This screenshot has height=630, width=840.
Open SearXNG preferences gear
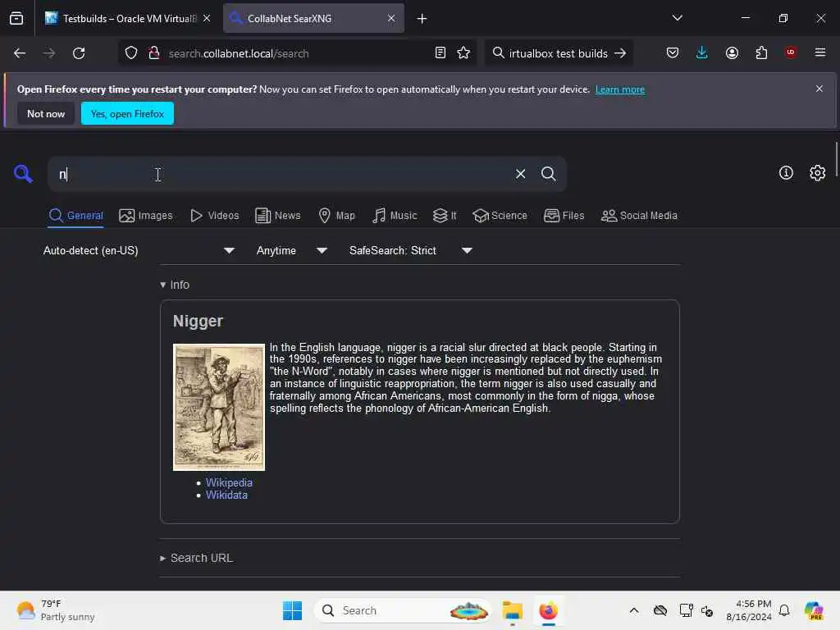pyautogui.click(x=818, y=173)
